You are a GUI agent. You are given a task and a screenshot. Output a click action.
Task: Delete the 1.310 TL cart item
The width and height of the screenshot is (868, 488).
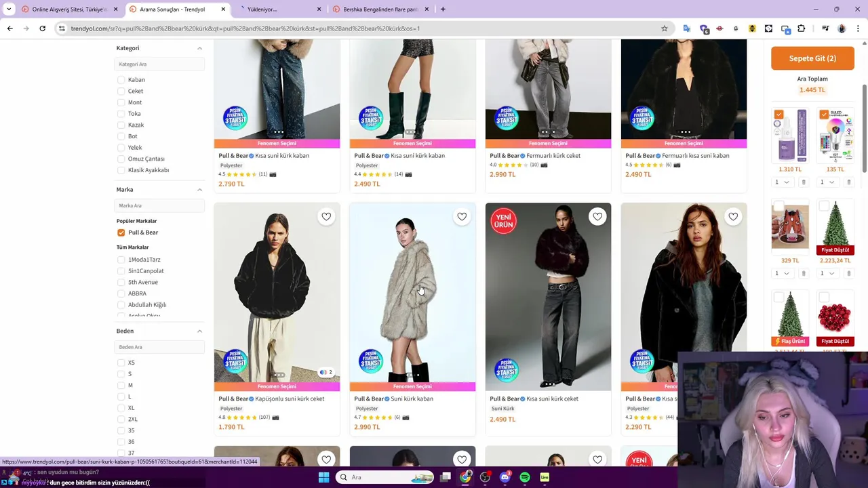click(x=804, y=182)
